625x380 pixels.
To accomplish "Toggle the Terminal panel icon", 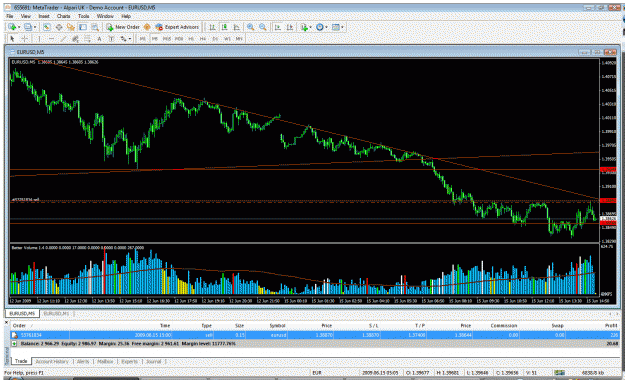I will pyautogui.click(x=83, y=27).
